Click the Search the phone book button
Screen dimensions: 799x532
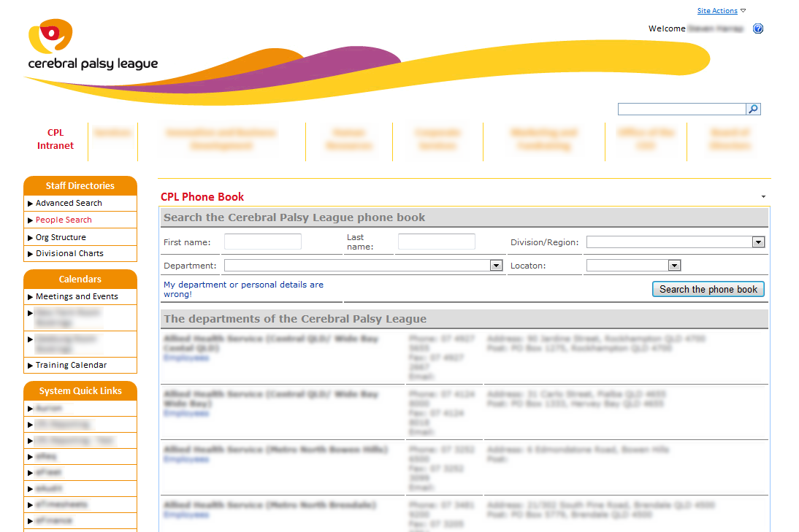point(708,289)
